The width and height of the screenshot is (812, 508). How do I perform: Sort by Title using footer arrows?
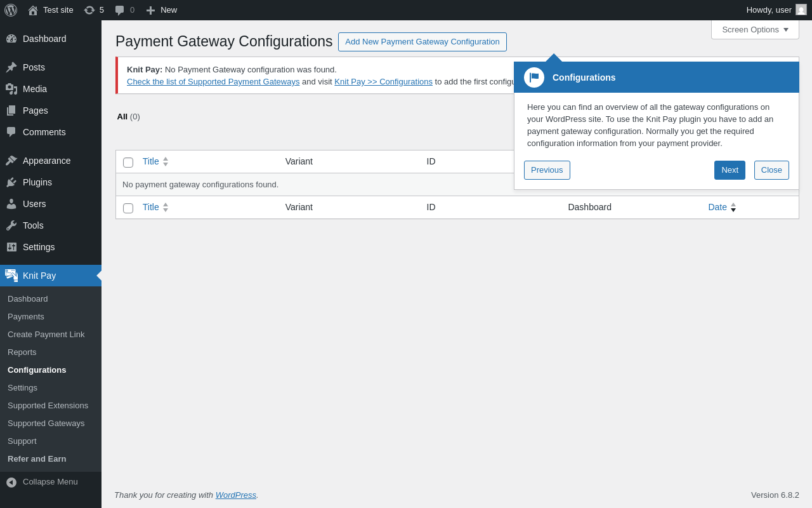pyautogui.click(x=166, y=208)
